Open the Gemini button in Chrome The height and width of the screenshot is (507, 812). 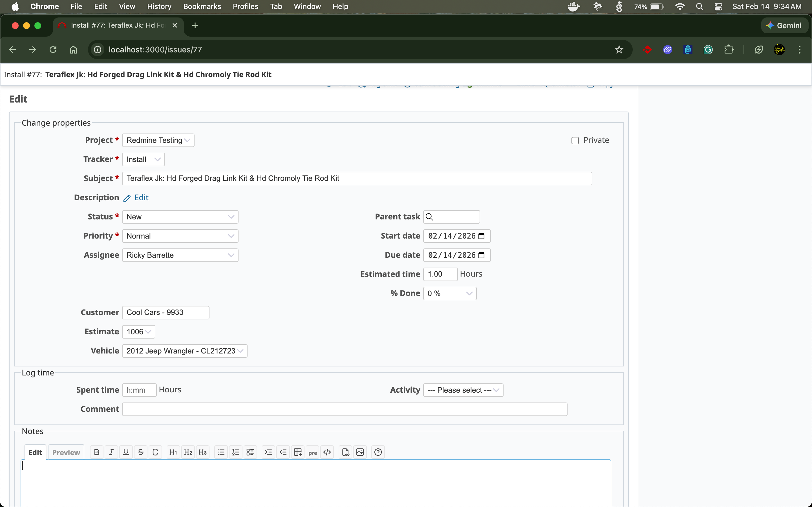[x=784, y=25]
